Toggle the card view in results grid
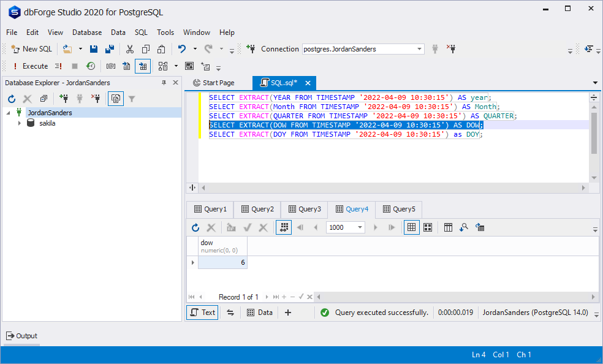This screenshot has height=364, width=603. click(427, 227)
